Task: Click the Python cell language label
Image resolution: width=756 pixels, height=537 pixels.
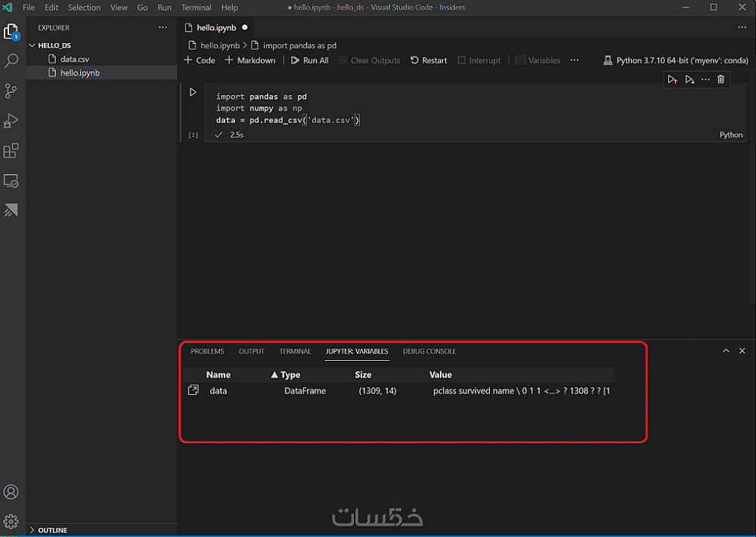Action: (x=731, y=135)
